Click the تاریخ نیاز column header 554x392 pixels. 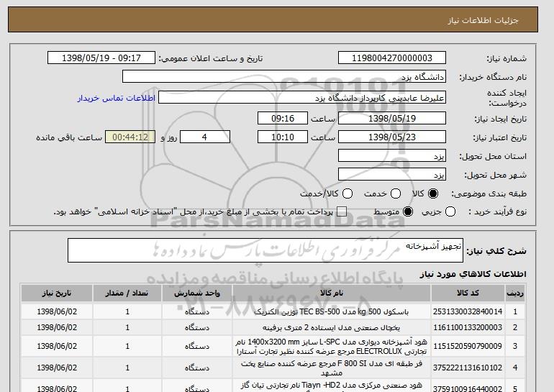57,293
